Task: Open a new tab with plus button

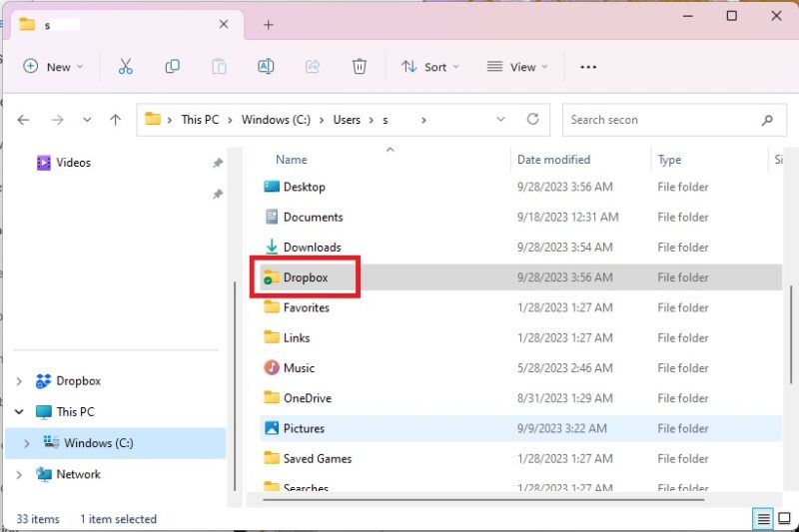Action: pos(268,24)
